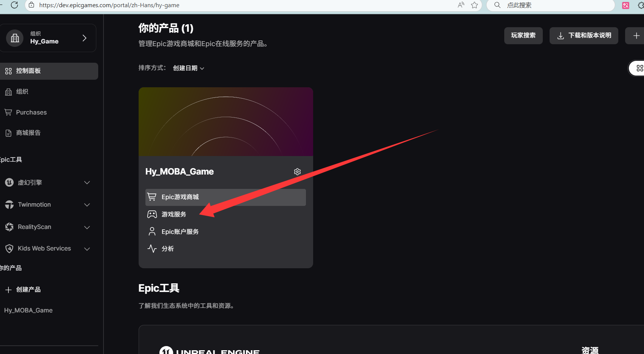Click the 你的产品 (1) page heading
Image resolution: width=644 pixels, height=354 pixels.
166,28
